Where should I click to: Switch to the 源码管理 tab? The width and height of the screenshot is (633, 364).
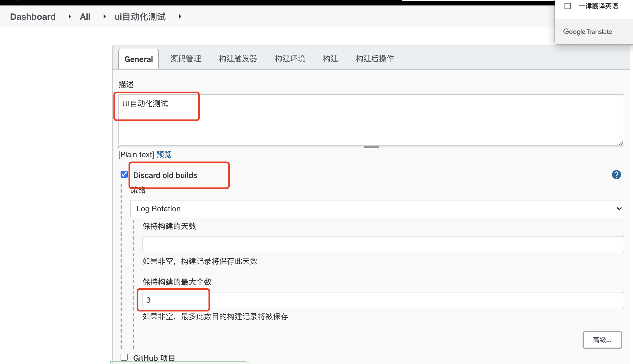click(x=186, y=59)
